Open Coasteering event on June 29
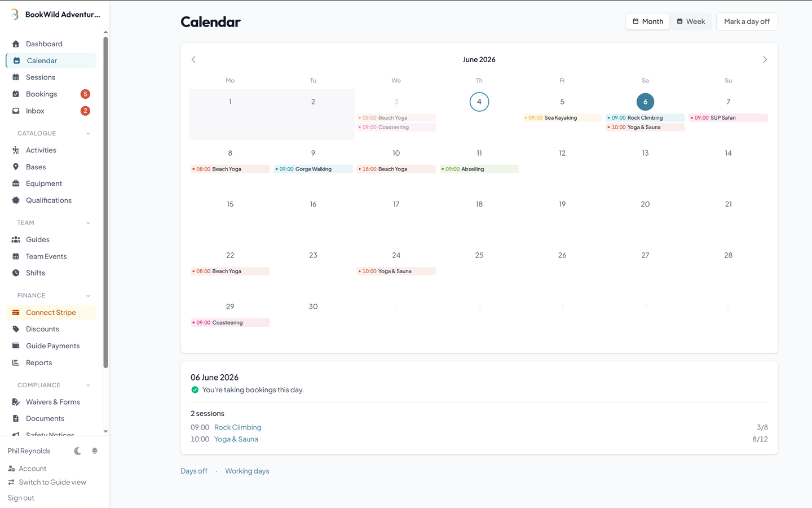 pyautogui.click(x=230, y=322)
